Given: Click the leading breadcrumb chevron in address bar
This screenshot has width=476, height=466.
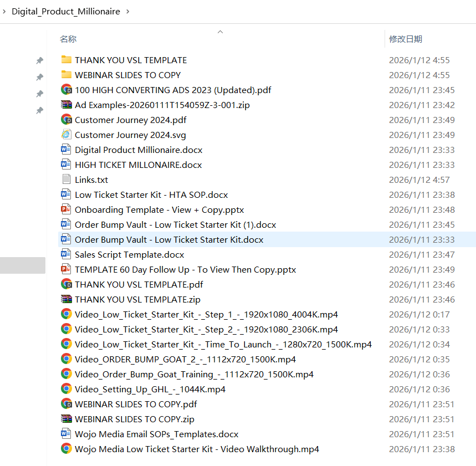Looking at the screenshot, I should click(3, 11).
